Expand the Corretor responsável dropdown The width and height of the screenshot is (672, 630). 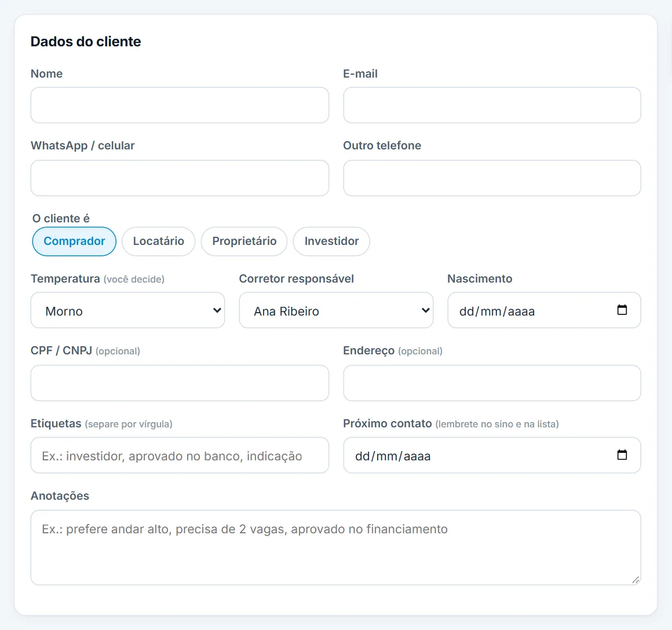click(336, 310)
